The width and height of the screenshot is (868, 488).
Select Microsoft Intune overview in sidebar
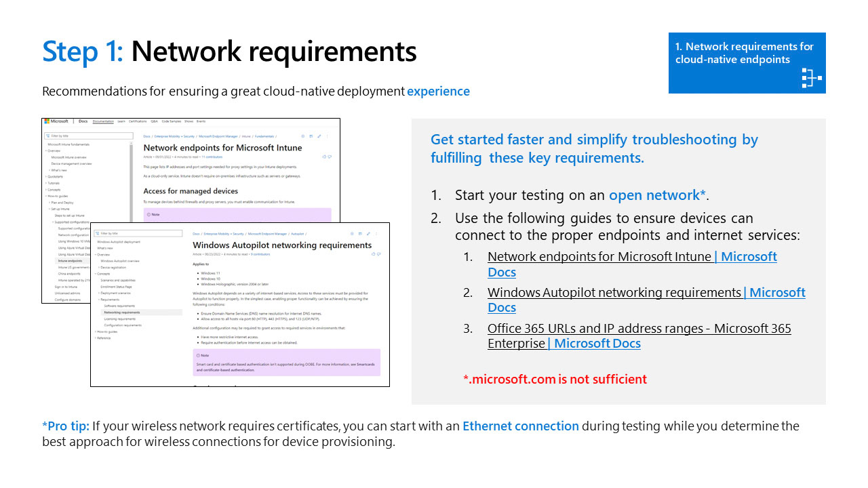(x=69, y=157)
